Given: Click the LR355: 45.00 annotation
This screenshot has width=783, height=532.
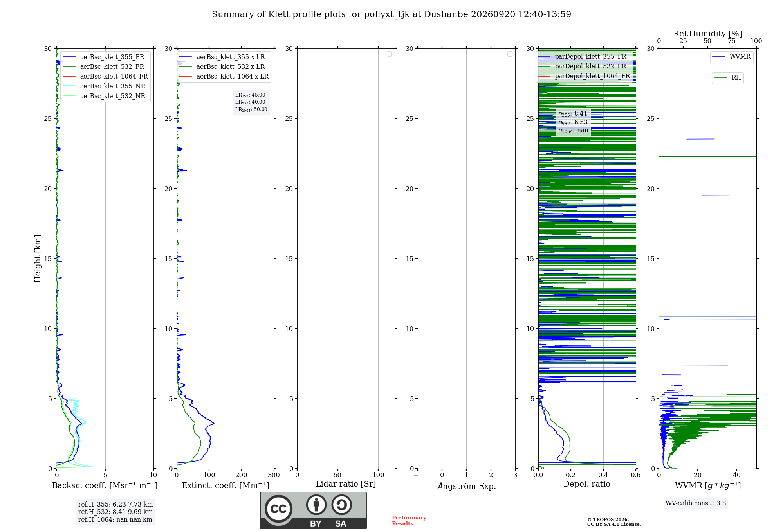Looking at the screenshot, I should point(250,95).
